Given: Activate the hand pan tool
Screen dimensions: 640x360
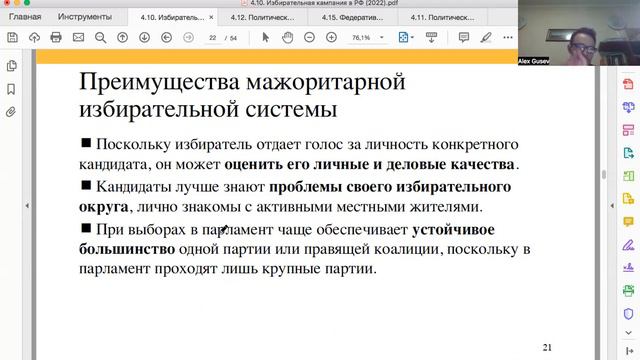Looking at the screenshot, I should click(287, 38).
